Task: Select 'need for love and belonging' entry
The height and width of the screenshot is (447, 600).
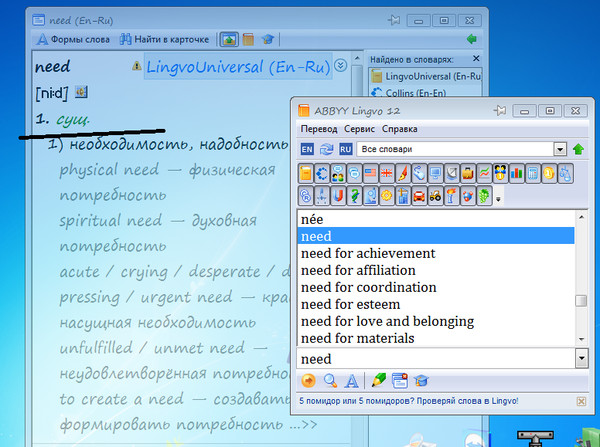Action: pos(436,321)
